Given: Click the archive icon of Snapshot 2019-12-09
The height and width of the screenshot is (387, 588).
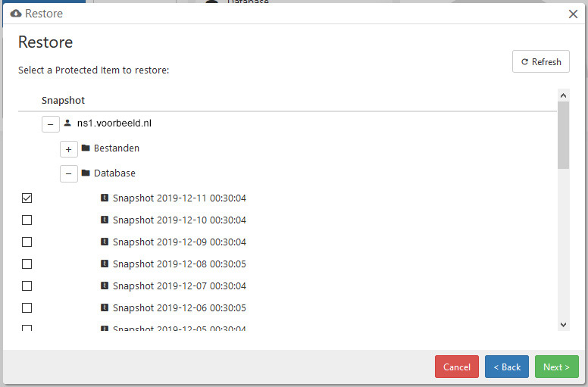Looking at the screenshot, I should tap(105, 242).
